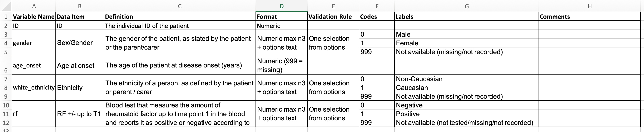Click the select-all corner triangle

point(6,6)
